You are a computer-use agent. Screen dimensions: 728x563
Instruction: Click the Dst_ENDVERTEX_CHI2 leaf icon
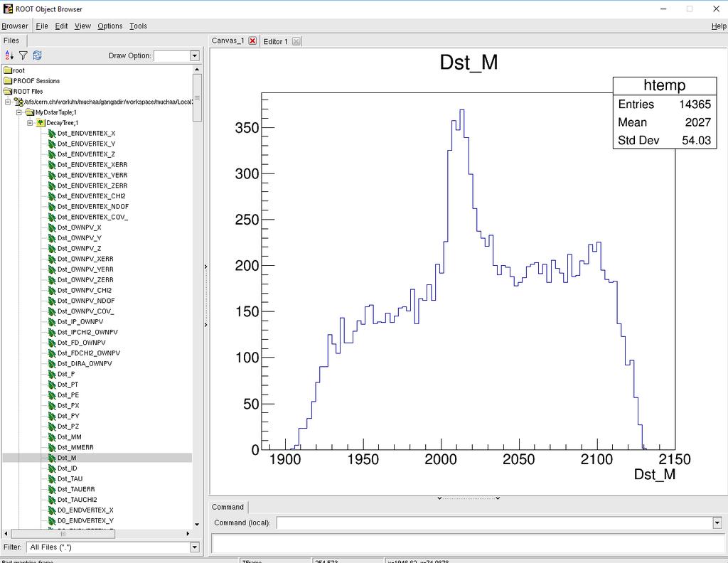pyautogui.click(x=52, y=196)
